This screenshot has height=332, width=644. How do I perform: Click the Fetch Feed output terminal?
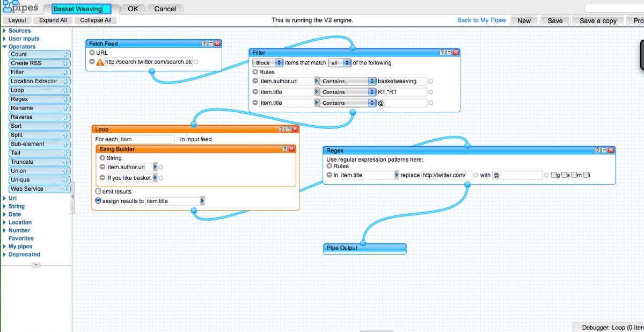(x=152, y=71)
